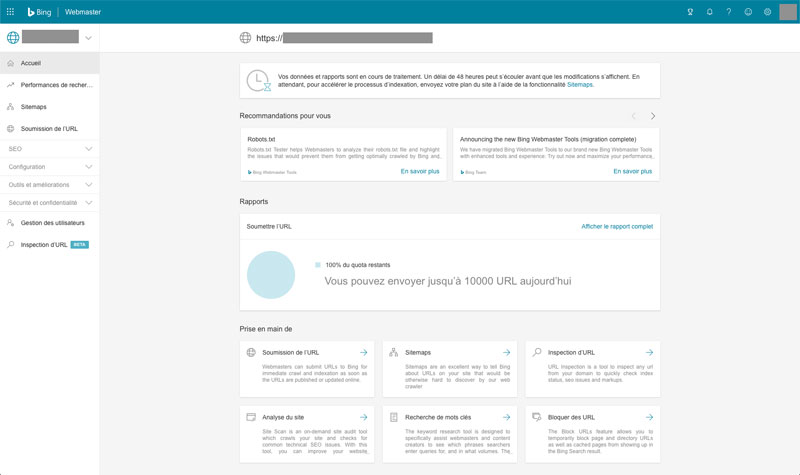Click the block icon on Bloquer des URL card
This screenshot has height=475, width=800.
[537, 417]
